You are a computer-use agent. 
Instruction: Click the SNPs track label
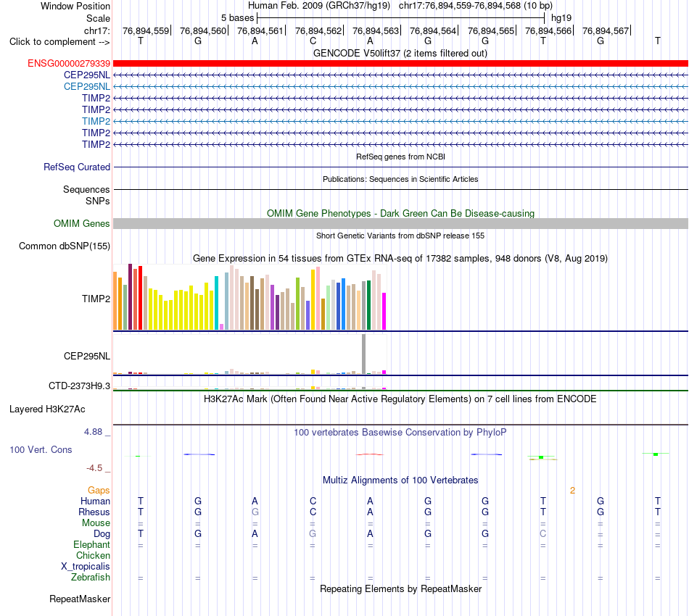[x=98, y=201]
